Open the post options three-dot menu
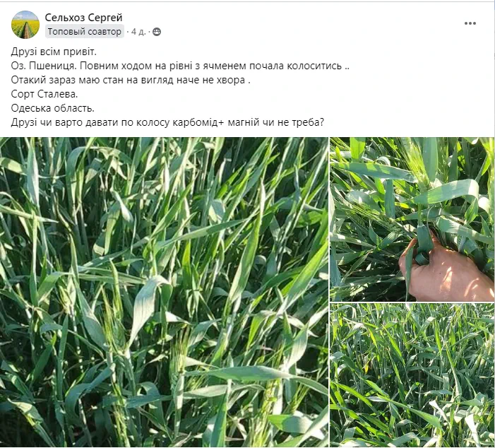Viewport: 495px width, 448px height. 470,23
